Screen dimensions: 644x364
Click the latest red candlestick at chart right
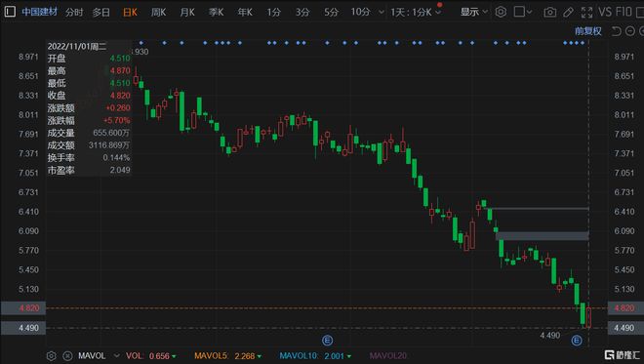pos(588,317)
